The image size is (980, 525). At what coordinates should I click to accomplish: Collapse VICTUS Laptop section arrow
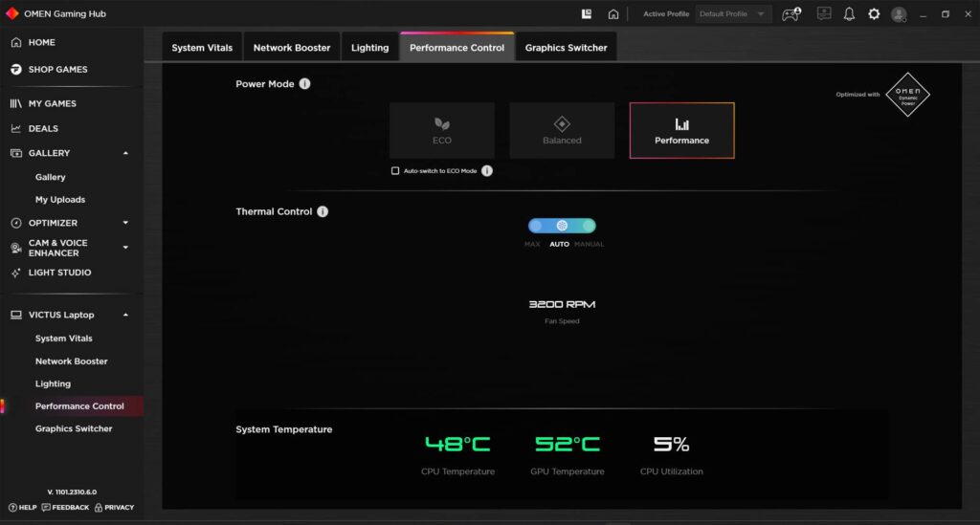[125, 316]
